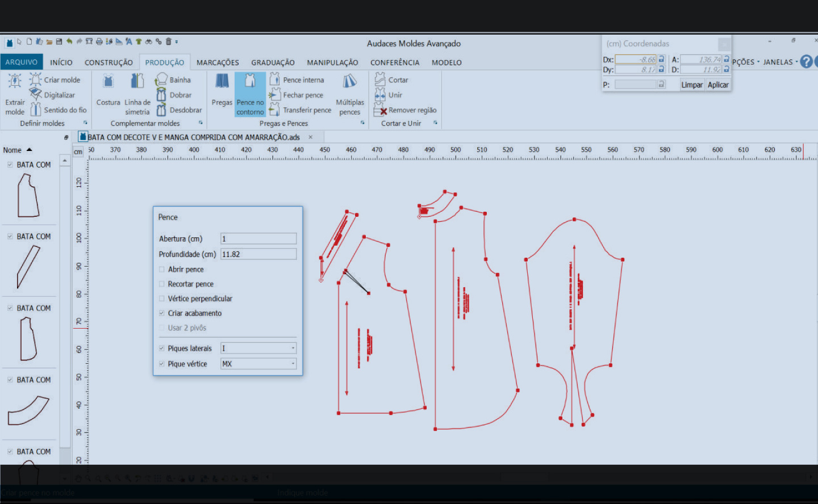Switch to the INÍCIO ribbon tab

tap(61, 62)
